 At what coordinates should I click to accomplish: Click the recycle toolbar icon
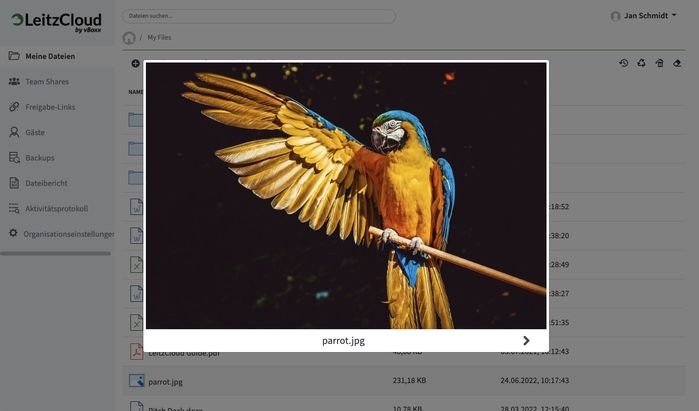tap(641, 63)
